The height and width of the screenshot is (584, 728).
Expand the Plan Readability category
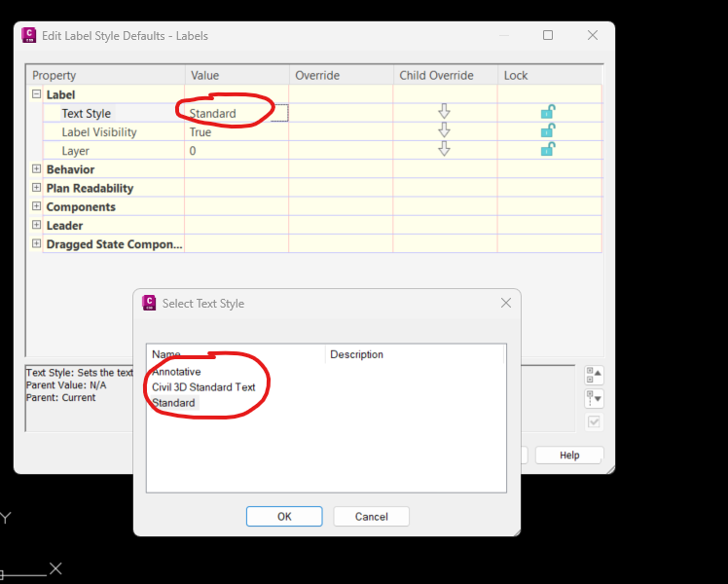point(36,188)
